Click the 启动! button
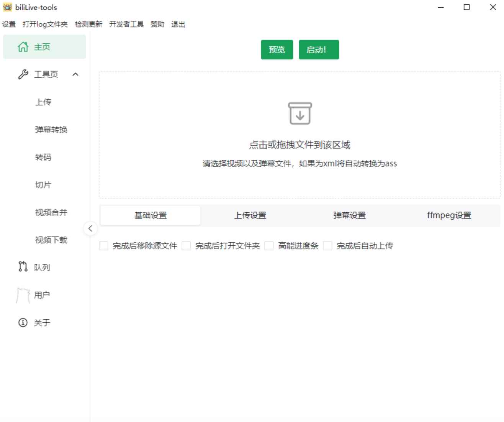 pyautogui.click(x=319, y=49)
